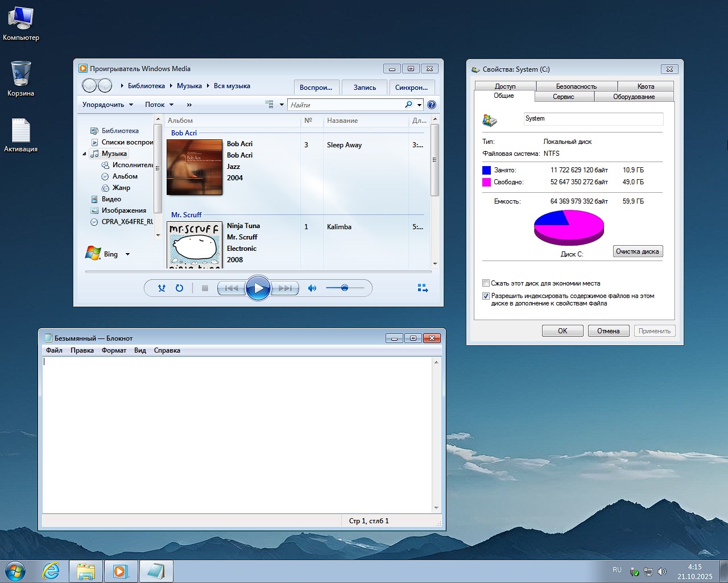Switch to Now Playing mode icon

tap(423, 288)
